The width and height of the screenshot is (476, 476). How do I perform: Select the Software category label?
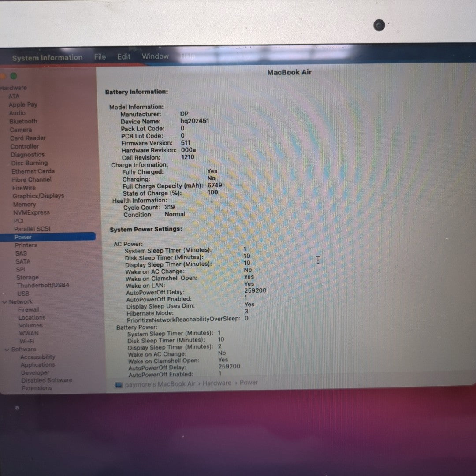pos(24,350)
